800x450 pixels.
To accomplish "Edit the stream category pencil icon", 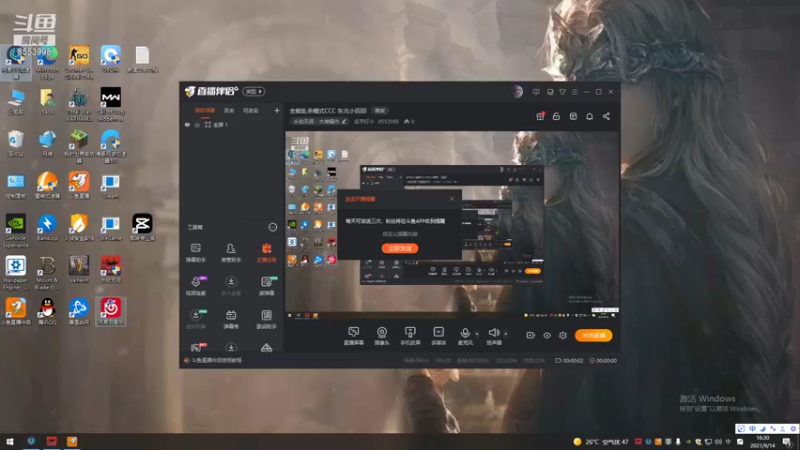I will coord(344,121).
